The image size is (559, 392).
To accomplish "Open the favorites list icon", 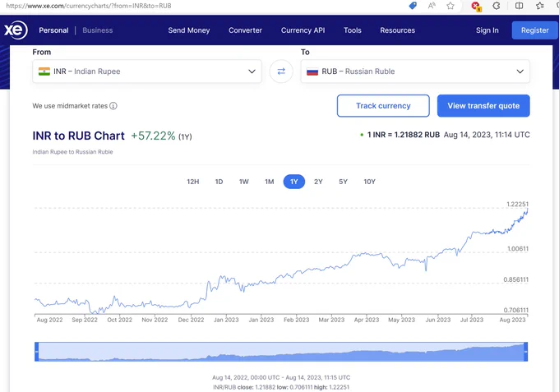I will [x=540, y=6].
